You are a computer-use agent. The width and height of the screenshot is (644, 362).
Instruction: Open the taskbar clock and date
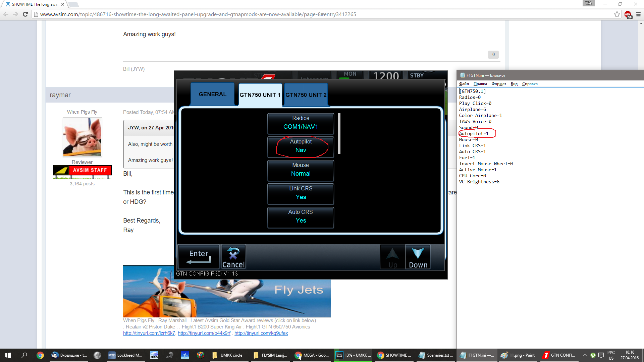coord(630,355)
